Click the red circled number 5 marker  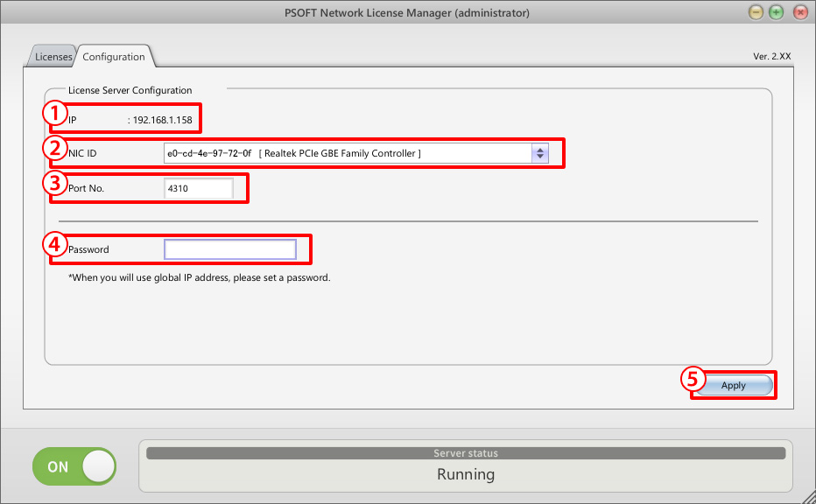693,379
